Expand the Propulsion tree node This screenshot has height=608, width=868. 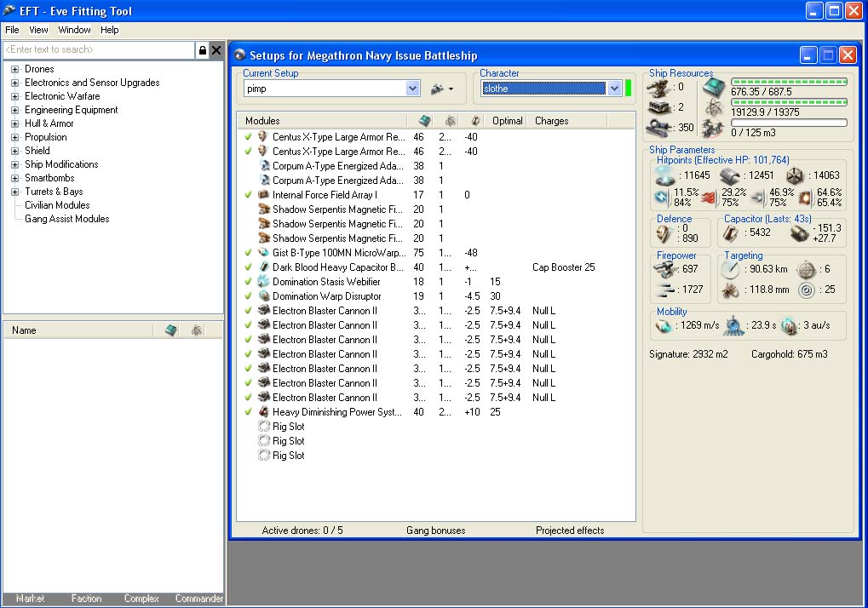click(15, 137)
